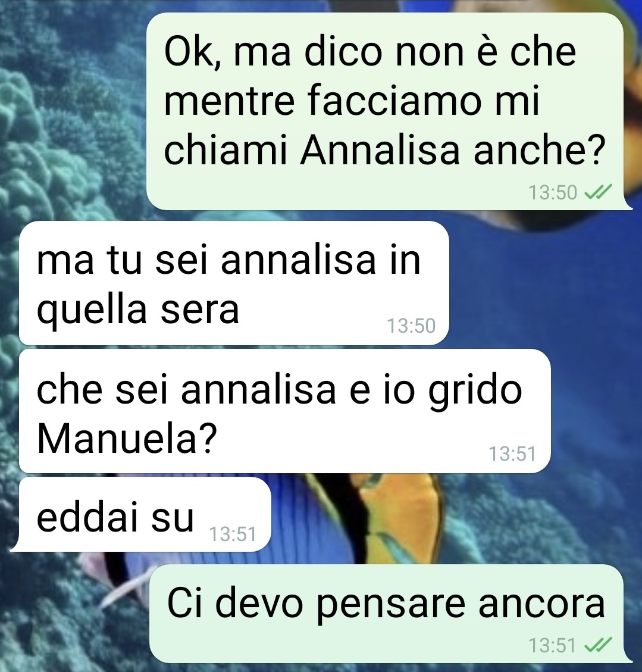Select the message "ma tu sei annalisa in quella sera"
The height and width of the screenshot is (672, 642).
(x=234, y=283)
